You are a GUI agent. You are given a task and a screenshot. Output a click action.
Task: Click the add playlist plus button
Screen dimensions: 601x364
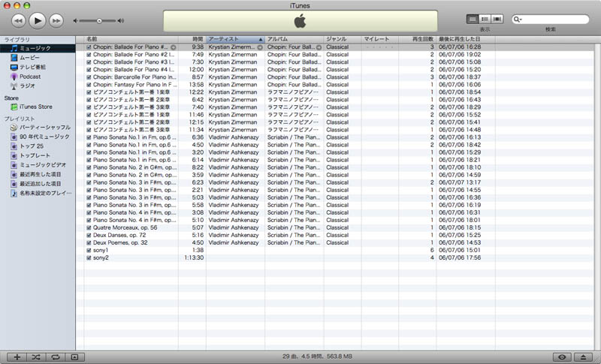coord(17,356)
